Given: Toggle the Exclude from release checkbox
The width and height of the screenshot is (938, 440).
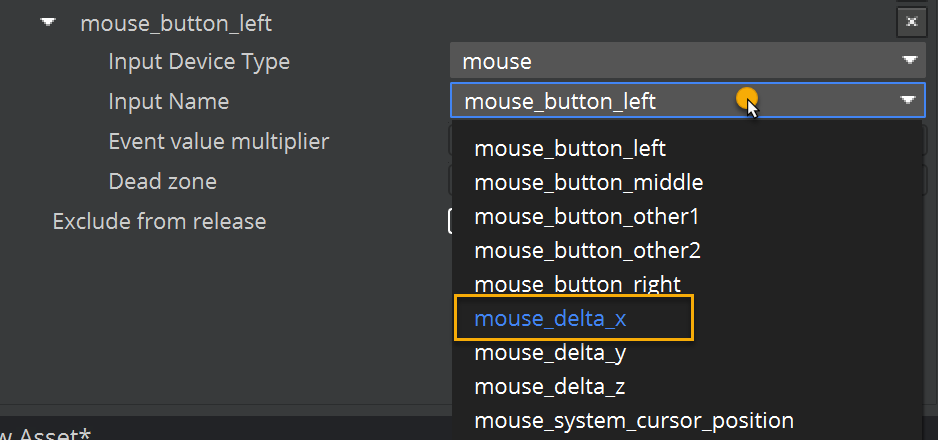Looking at the screenshot, I should pos(452,221).
